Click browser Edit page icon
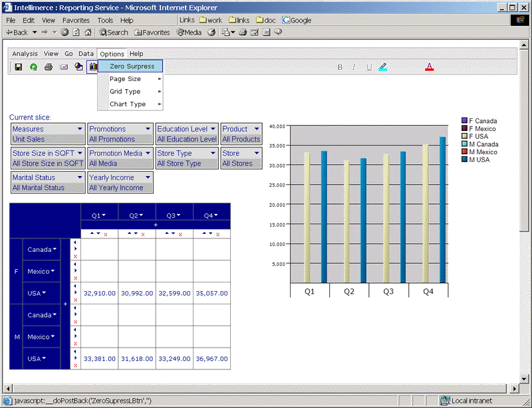Image resolution: width=532 pixels, height=408 pixels. 255,32
